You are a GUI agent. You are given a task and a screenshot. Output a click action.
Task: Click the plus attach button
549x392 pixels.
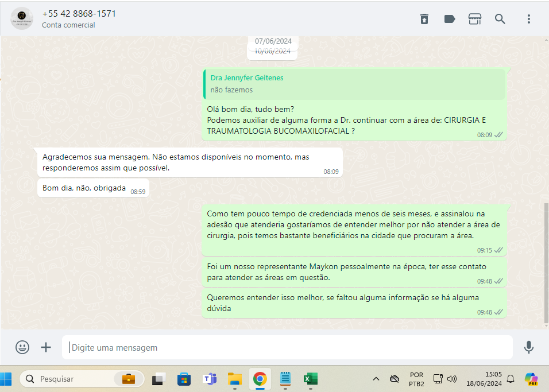click(x=46, y=347)
